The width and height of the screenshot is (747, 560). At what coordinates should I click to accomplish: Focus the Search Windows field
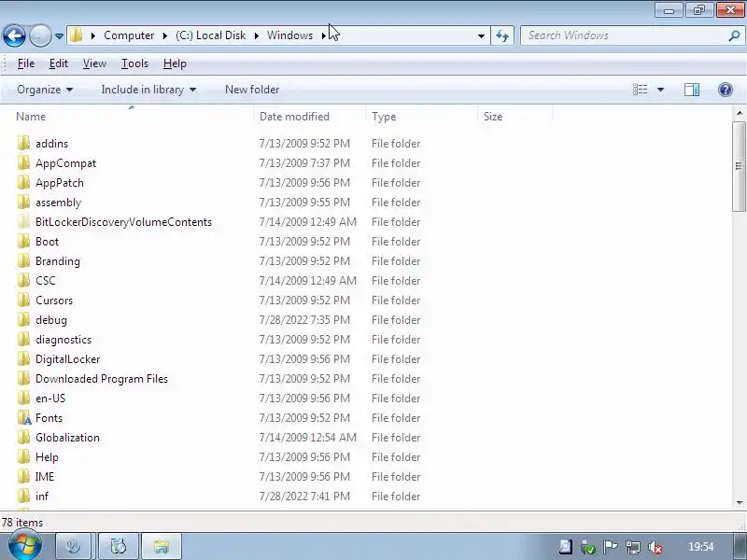624,35
